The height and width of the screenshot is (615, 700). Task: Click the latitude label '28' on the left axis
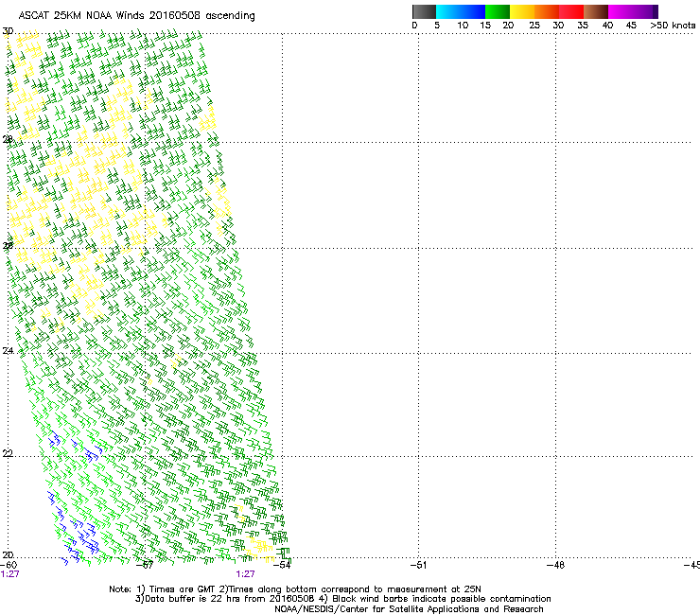(x=8, y=139)
